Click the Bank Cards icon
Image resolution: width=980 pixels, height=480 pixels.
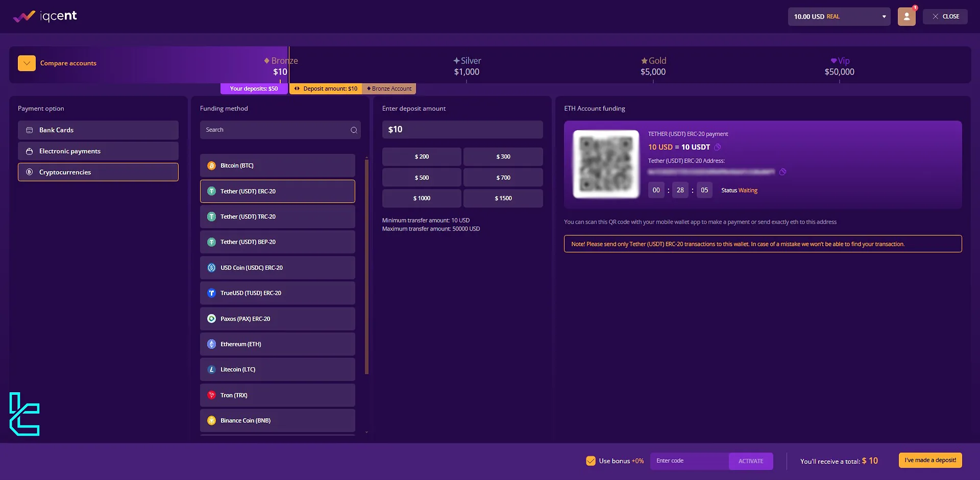pyautogui.click(x=30, y=130)
